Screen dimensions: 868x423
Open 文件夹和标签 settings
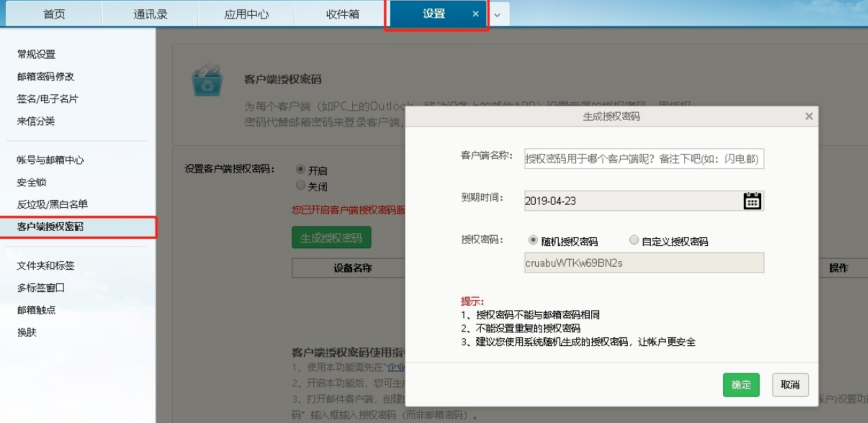point(46,265)
